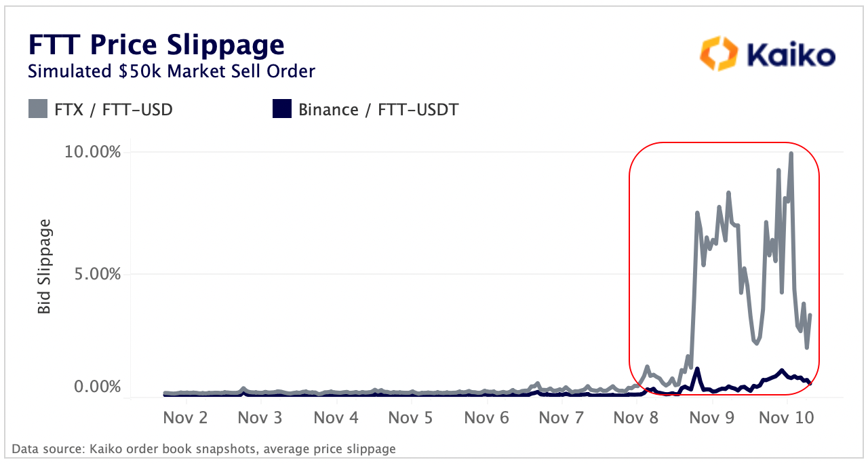This screenshot has width=868, height=464.
Task: Click the 5.00% y-axis tick label
Action: [x=96, y=275]
